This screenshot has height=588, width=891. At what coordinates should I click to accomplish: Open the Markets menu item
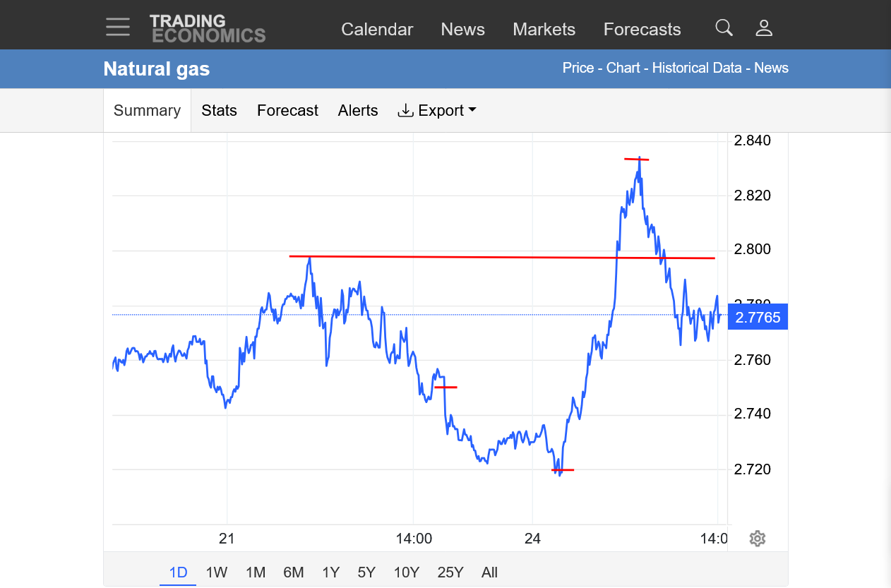(544, 29)
